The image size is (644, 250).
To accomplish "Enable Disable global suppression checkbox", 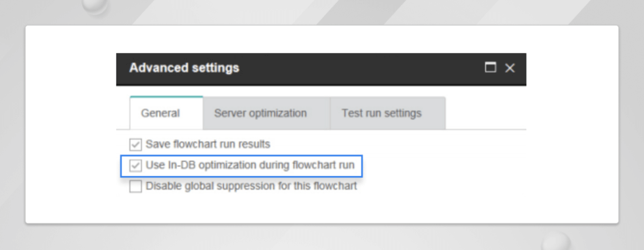I will point(135,186).
